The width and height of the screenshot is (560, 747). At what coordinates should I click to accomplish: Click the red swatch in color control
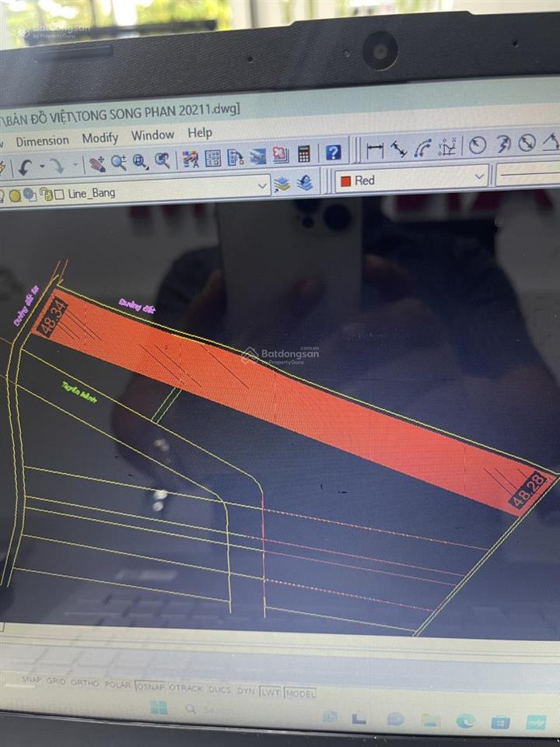(x=345, y=181)
